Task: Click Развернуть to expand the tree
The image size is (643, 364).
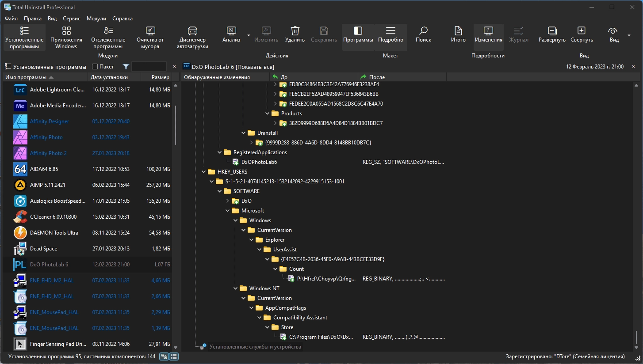Action: (x=552, y=35)
